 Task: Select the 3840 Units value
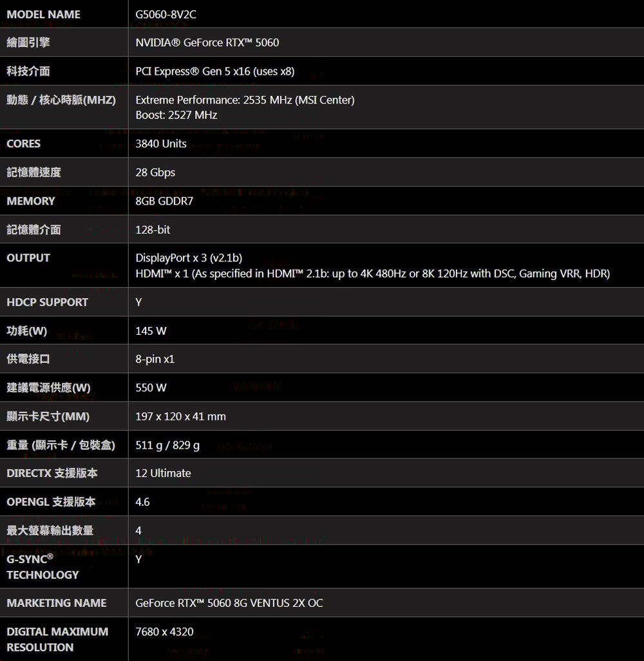tap(161, 144)
